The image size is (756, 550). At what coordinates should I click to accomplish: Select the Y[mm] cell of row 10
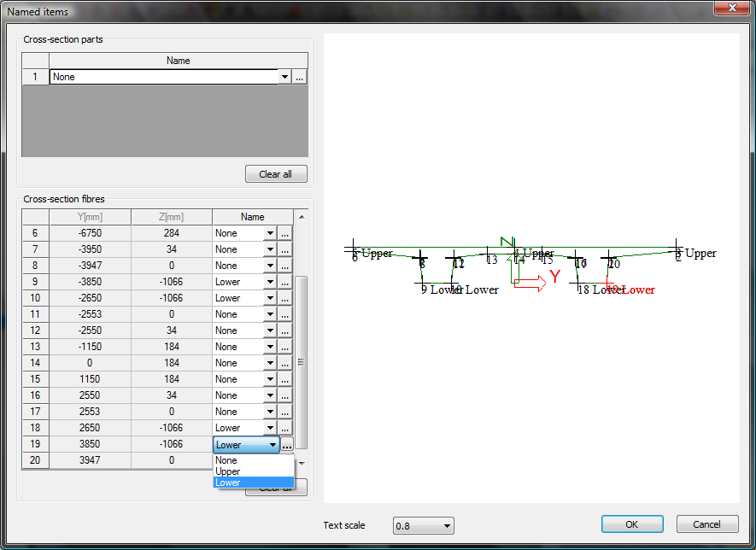point(91,298)
